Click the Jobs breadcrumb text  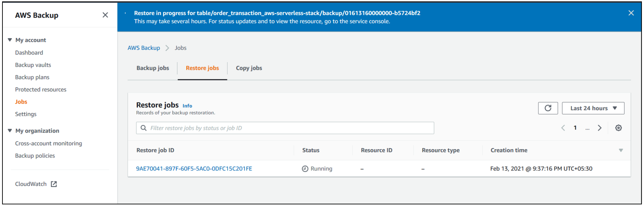click(x=181, y=48)
